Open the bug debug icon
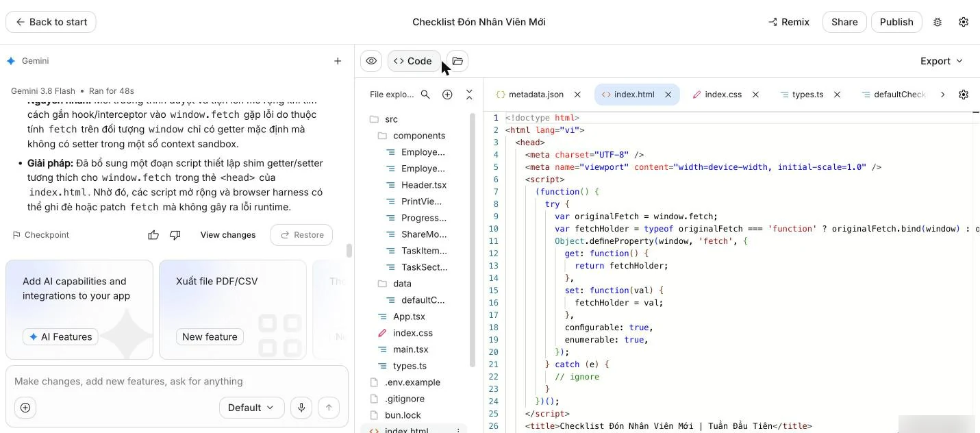980x433 pixels. click(938, 22)
